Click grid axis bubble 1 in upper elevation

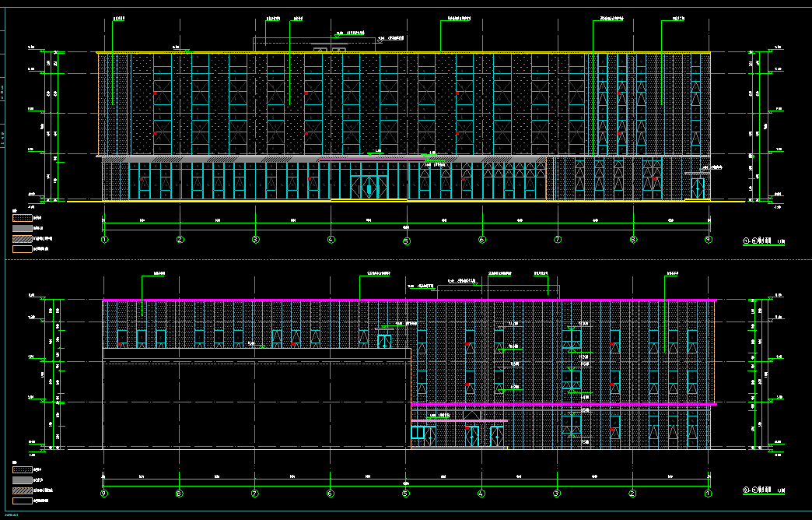(104, 240)
